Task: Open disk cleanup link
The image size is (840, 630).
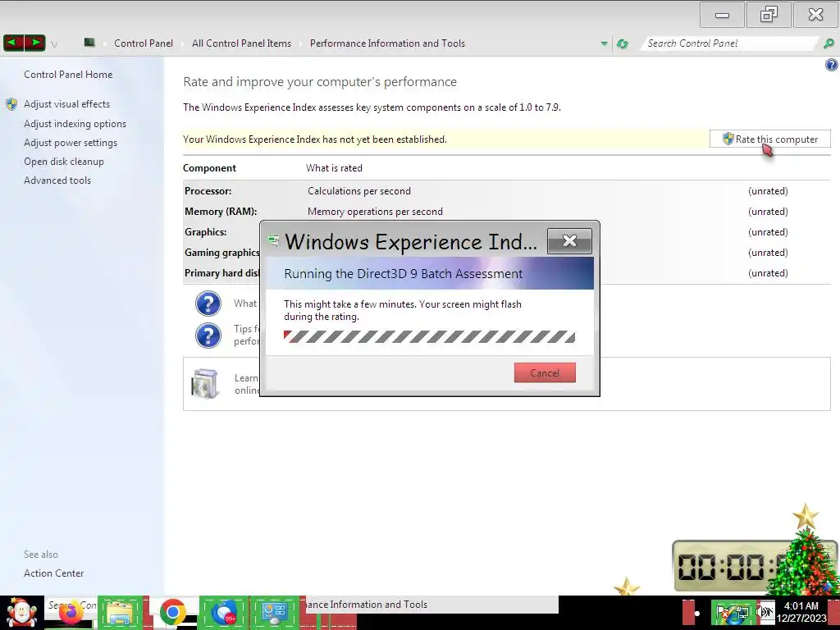Action: [64, 162]
